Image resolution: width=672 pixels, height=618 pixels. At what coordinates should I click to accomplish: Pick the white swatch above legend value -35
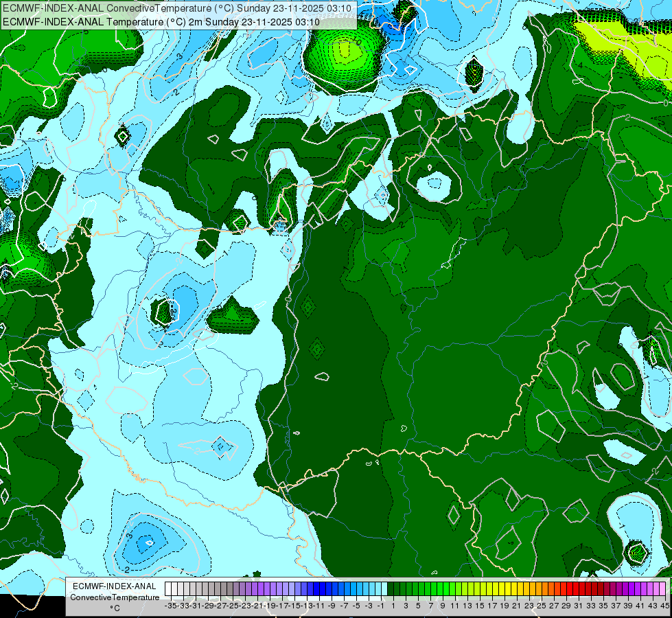[x=168, y=589]
